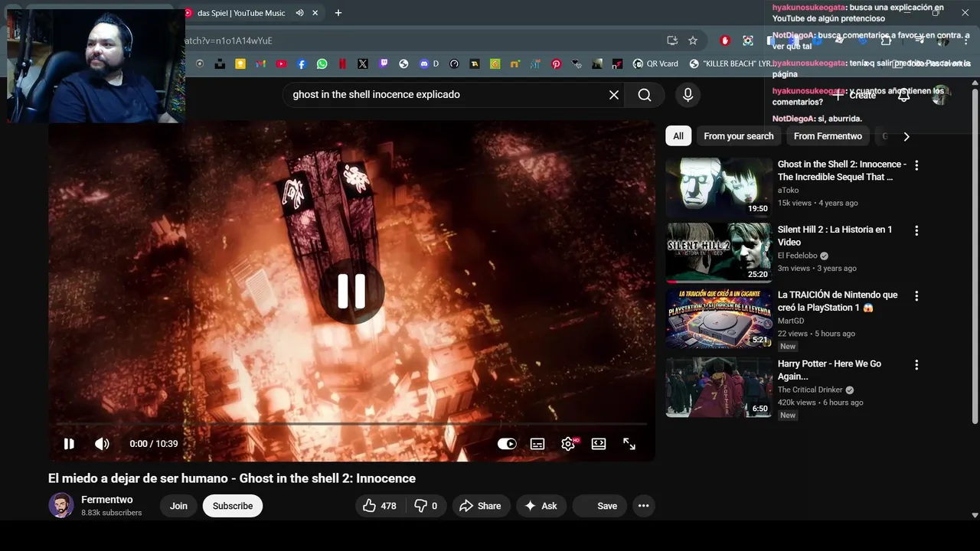Click the address bar URL field

click(x=421, y=41)
